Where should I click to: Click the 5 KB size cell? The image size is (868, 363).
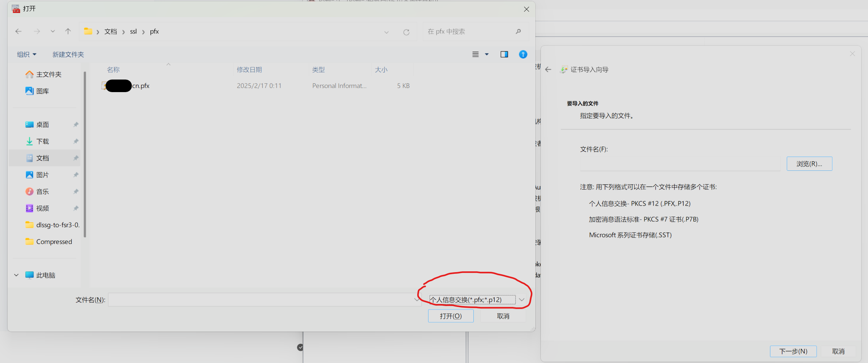click(x=403, y=86)
